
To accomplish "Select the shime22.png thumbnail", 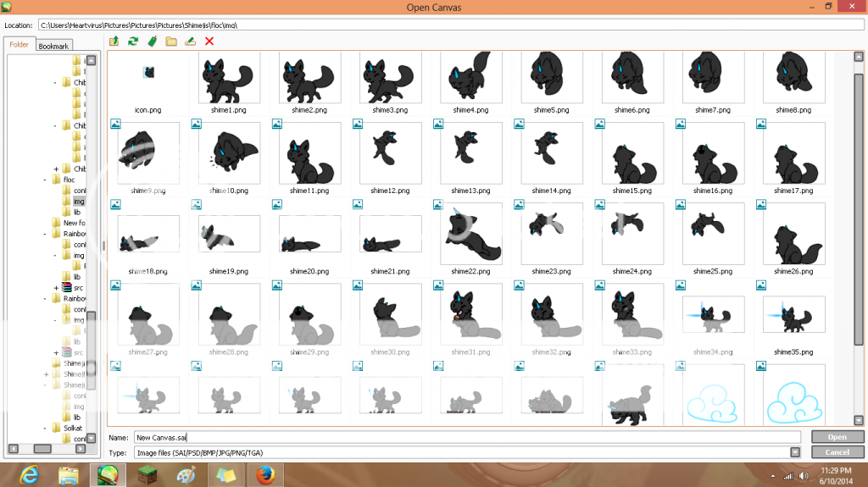I will 470,234.
